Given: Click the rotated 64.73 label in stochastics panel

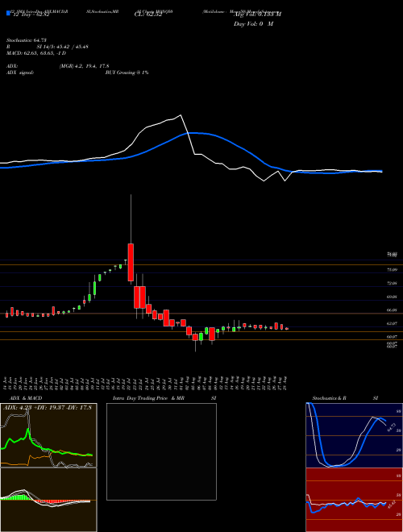Looking at the screenshot, I should (392, 427).
